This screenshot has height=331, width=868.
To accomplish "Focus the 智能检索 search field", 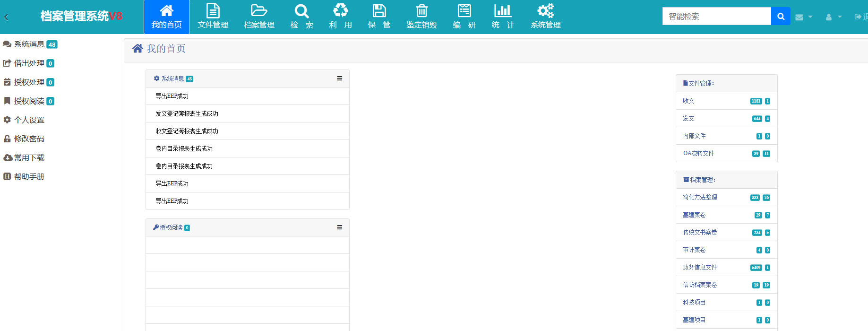I will point(716,17).
